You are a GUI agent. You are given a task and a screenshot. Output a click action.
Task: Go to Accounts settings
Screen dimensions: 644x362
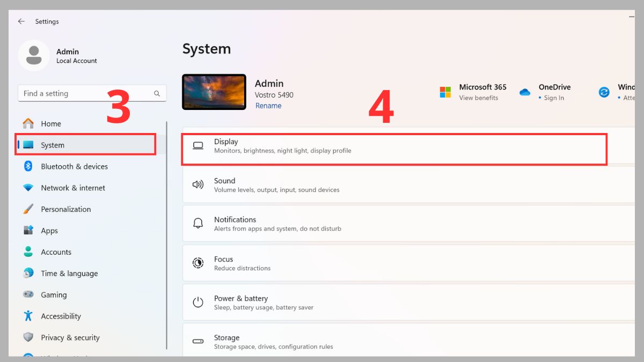(x=56, y=252)
